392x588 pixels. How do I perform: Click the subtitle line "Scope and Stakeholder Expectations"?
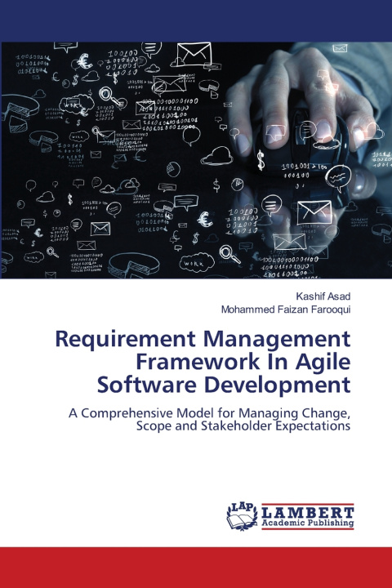(x=243, y=426)
